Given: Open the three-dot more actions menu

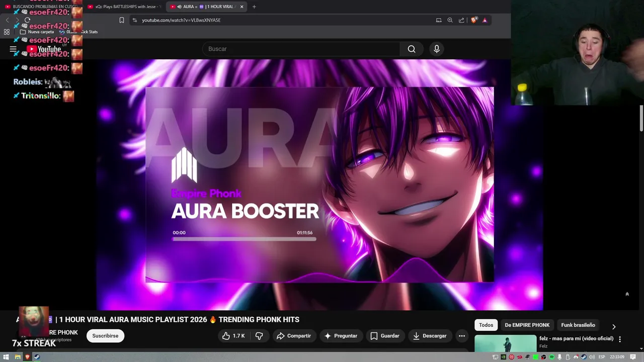Looking at the screenshot, I should [462, 336].
